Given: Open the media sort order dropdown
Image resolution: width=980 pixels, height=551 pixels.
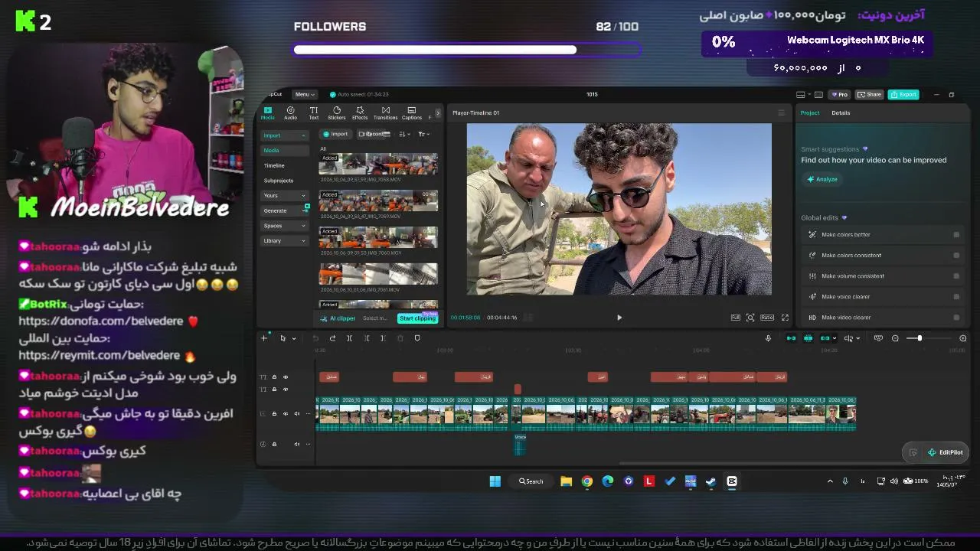Looking at the screenshot, I should [405, 135].
